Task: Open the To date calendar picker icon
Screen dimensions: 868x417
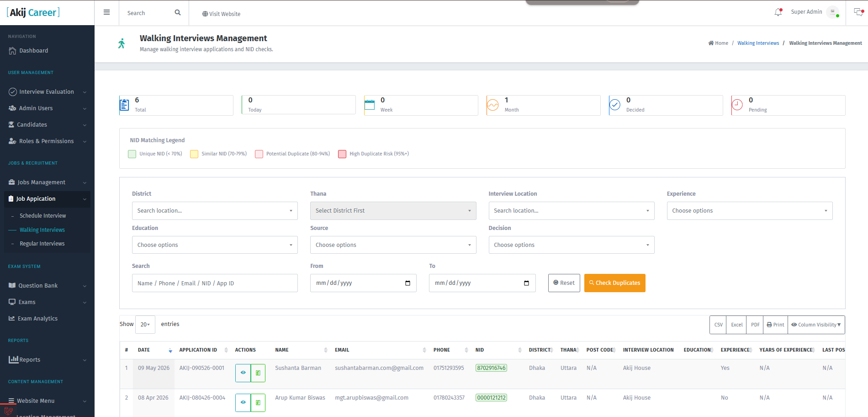Action: pyautogui.click(x=527, y=283)
